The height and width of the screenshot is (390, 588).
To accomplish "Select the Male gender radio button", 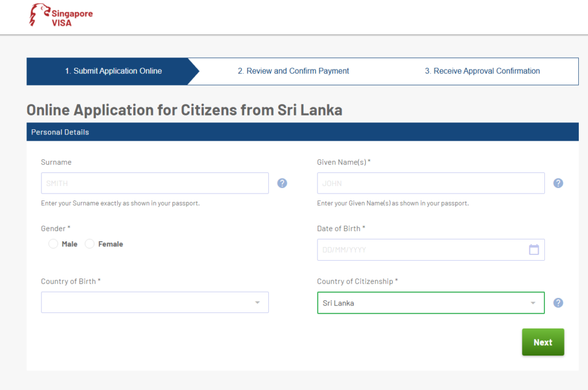I will point(53,244).
